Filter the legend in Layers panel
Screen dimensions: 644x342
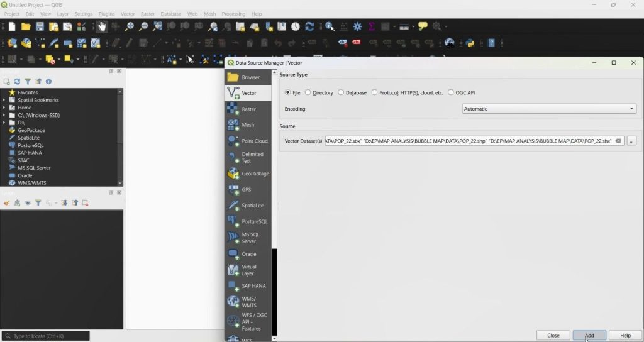[38, 203]
